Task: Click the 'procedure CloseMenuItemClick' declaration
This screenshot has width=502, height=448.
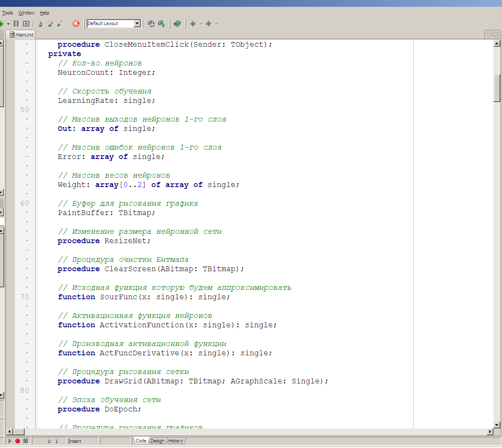Action: coord(165,45)
